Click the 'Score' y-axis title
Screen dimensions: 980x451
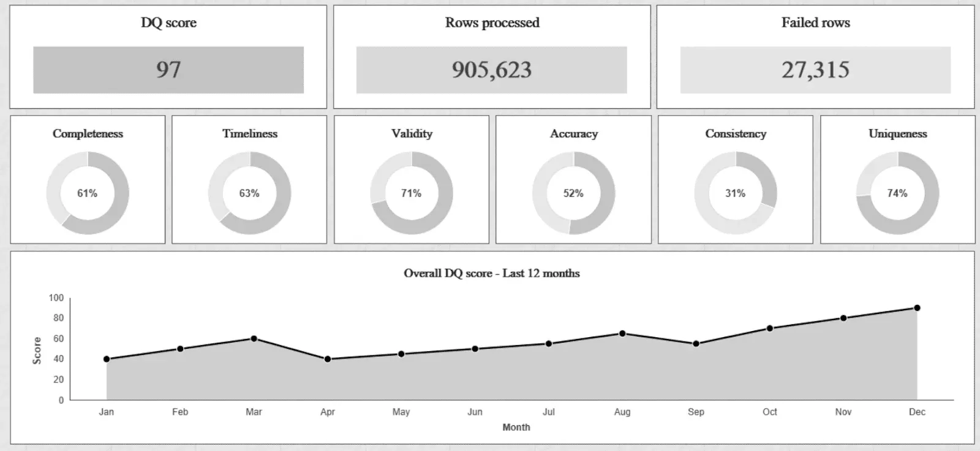(x=37, y=351)
